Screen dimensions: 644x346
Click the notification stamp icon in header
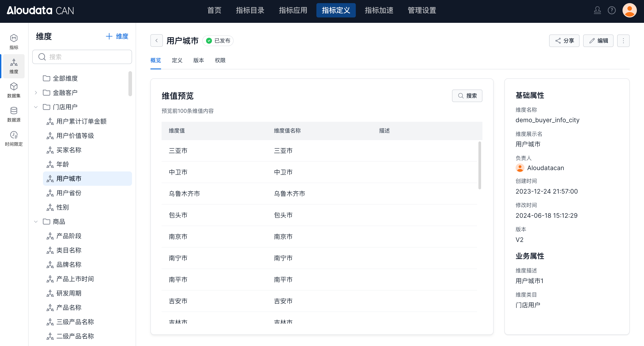coord(597,10)
